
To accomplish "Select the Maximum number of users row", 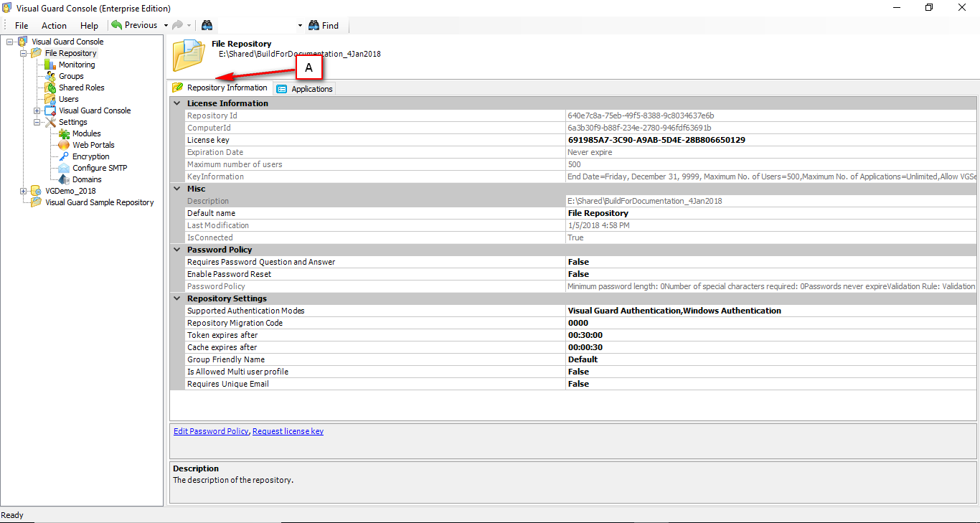I will (581, 164).
